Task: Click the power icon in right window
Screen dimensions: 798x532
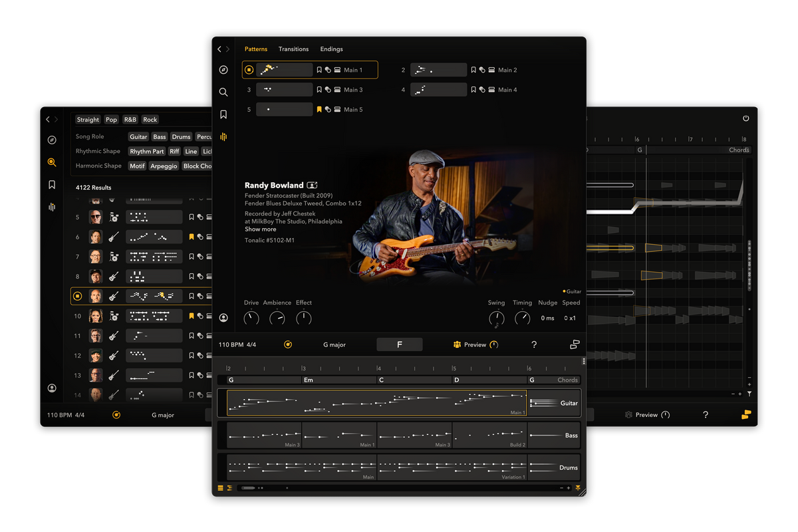Action: click(745, 118)
